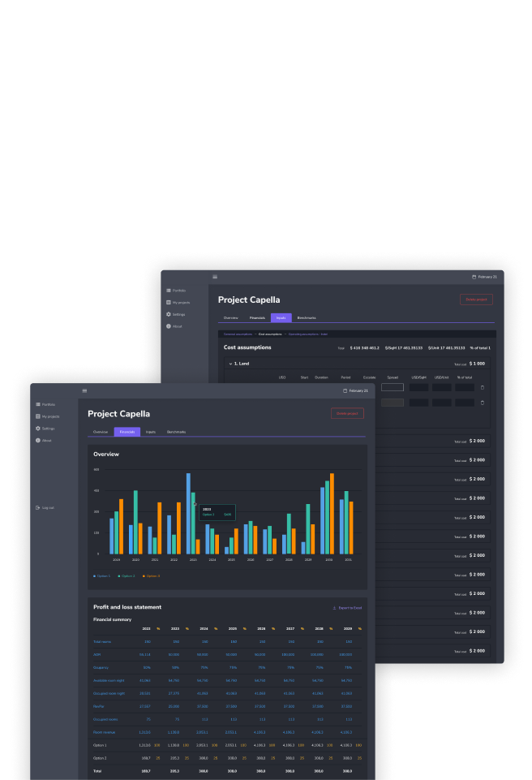Screen dimensions: 532x780
Task: Click the Portfolio icon in front sidebar
Action: (38, 404)
